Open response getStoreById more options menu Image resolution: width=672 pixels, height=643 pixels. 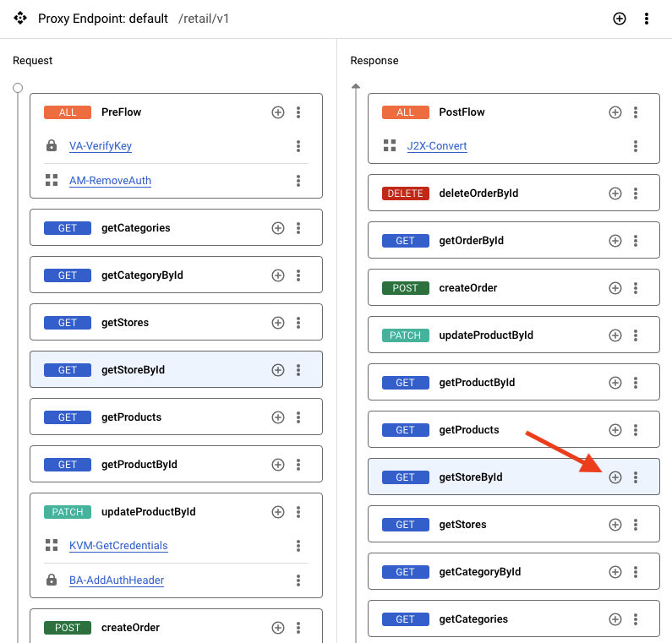point(636,477)
